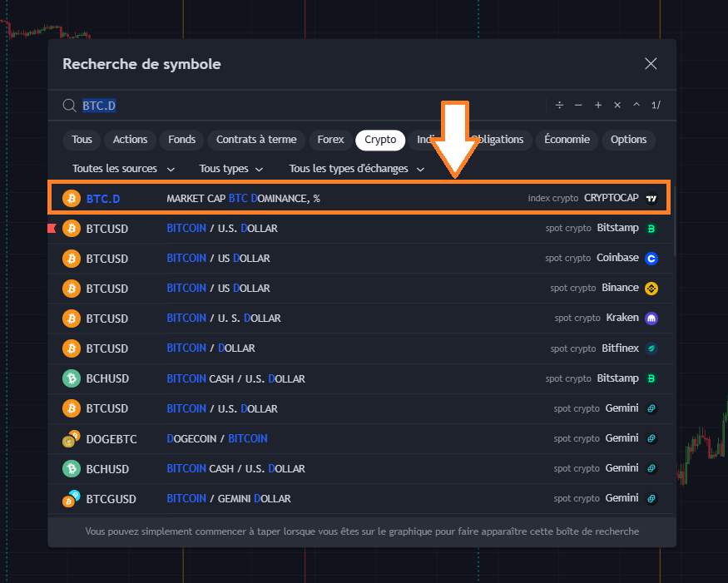Select BCHUSD on Bitstamp

pos(361,378)
